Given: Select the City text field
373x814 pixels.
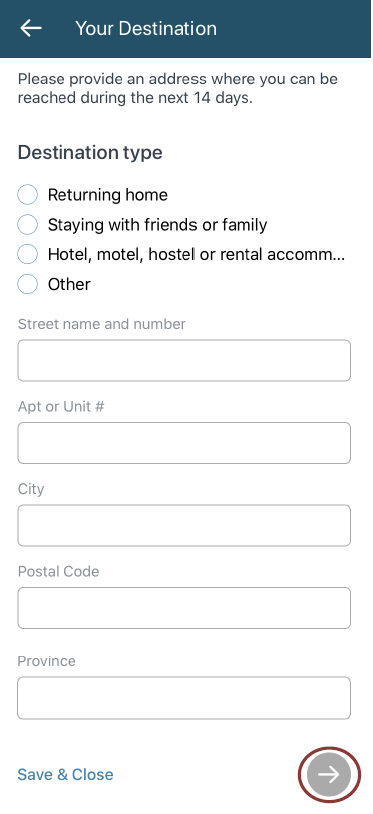Looking at the screenshot, I should tap(184, 525).
